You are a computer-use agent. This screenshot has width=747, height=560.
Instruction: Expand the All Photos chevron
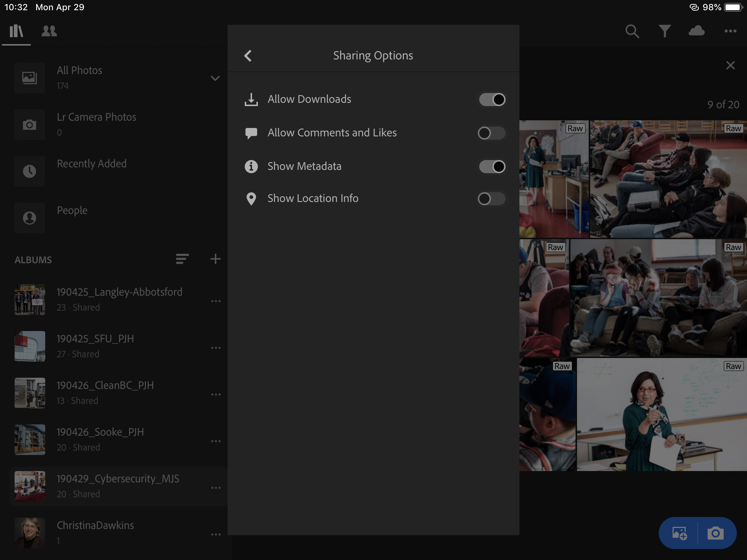point(215,78)
